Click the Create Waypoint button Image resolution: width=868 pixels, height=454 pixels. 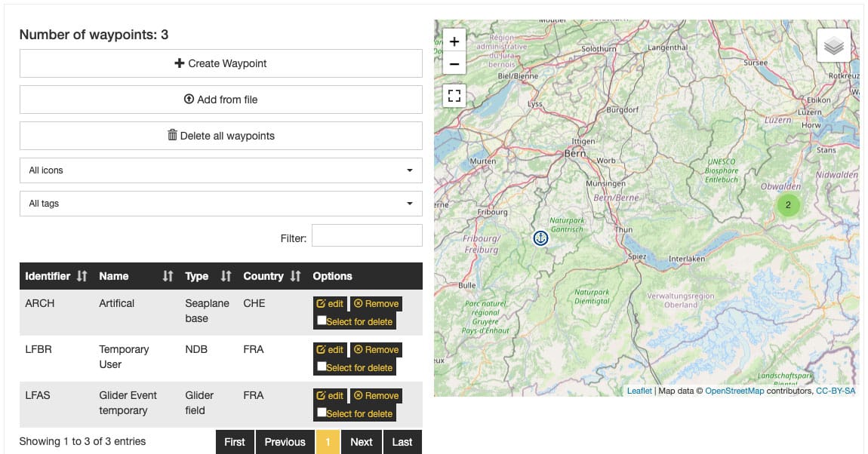[x=221, y=63]
